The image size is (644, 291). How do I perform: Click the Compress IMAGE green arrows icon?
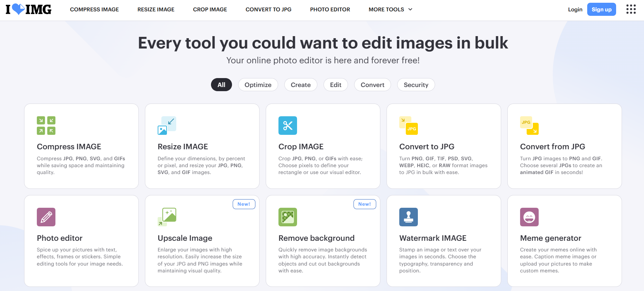pos(46,126)
